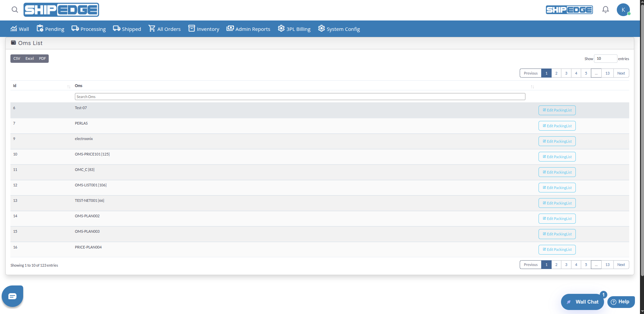Expand the System Config menu

point(339,29)
